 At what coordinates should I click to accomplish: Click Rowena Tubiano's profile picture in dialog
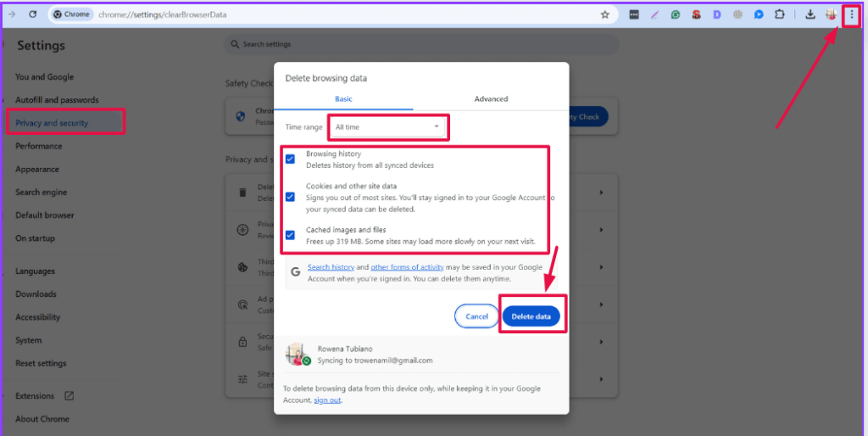[298, 354]
